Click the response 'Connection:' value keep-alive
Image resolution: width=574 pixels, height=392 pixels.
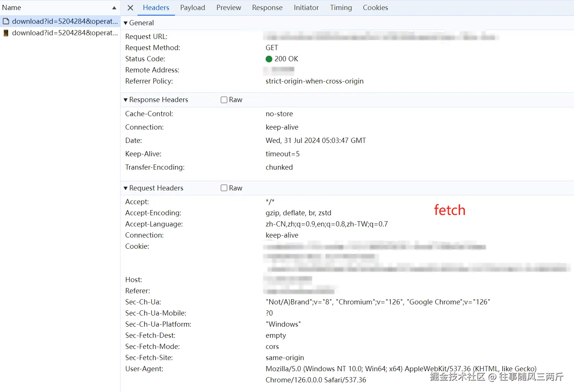click(282, 127)
